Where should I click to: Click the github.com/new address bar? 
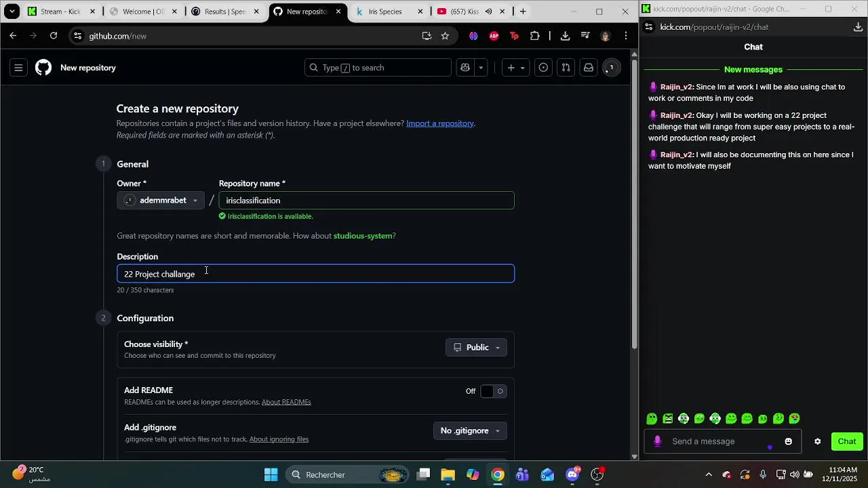pyautogui.click(x=251, y=36)
